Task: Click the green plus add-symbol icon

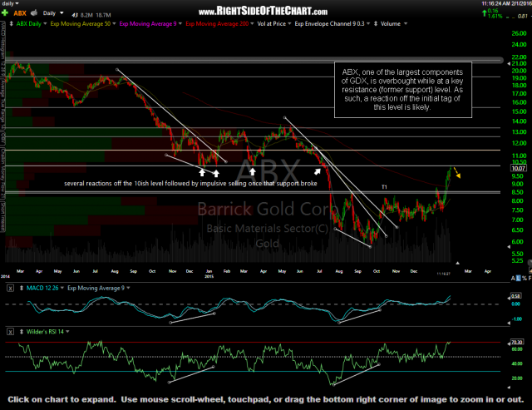Action: coord(5,13)
